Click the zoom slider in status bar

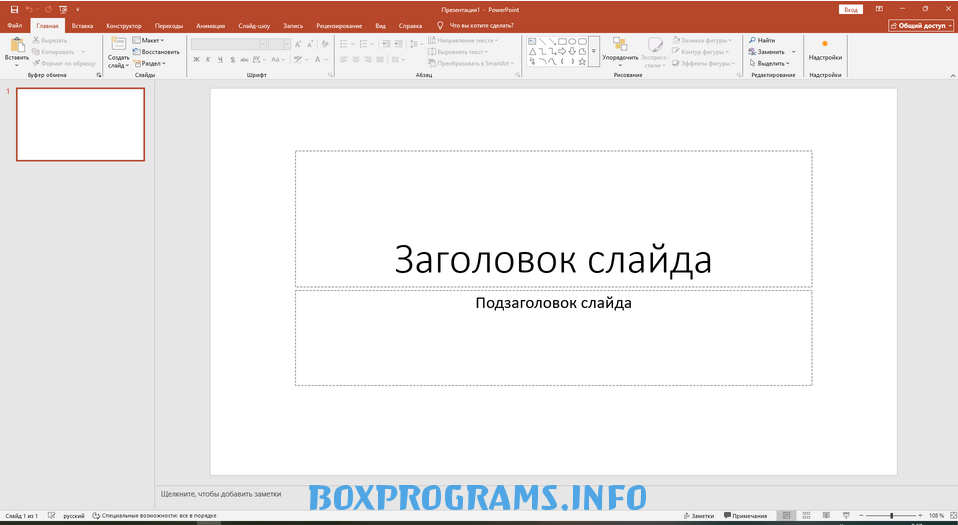pos(891,516)
